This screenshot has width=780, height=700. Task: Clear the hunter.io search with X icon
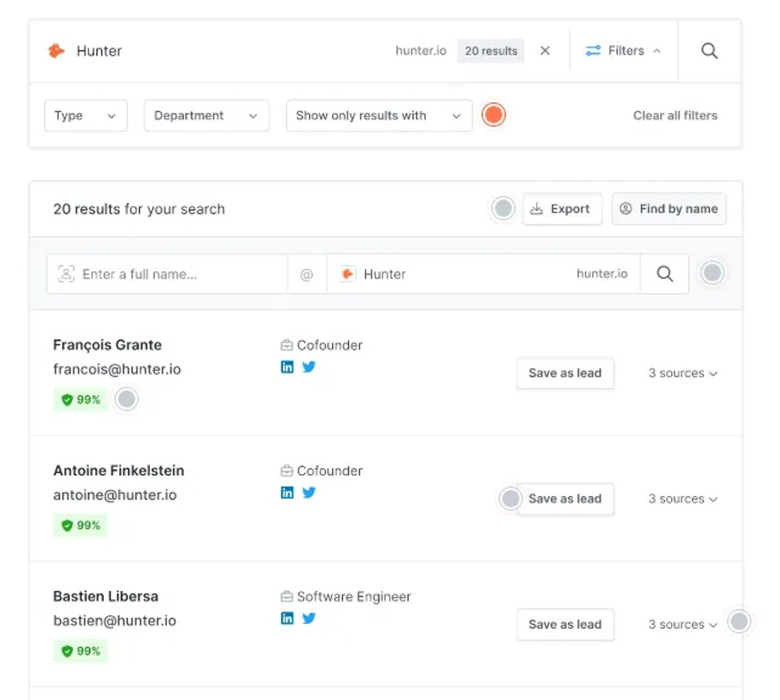545,51
